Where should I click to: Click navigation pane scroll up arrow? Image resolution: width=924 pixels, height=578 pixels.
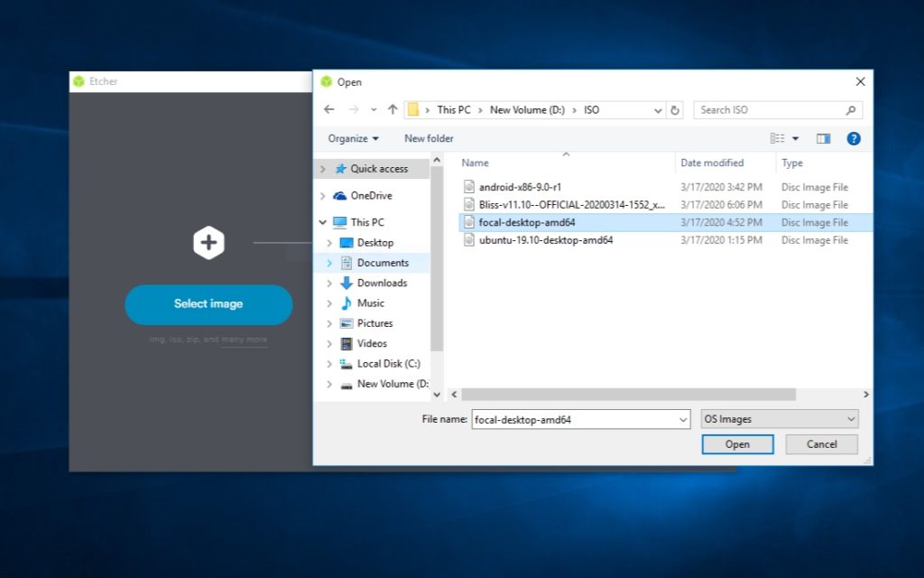pyautogui.click(x=437, y=160)
